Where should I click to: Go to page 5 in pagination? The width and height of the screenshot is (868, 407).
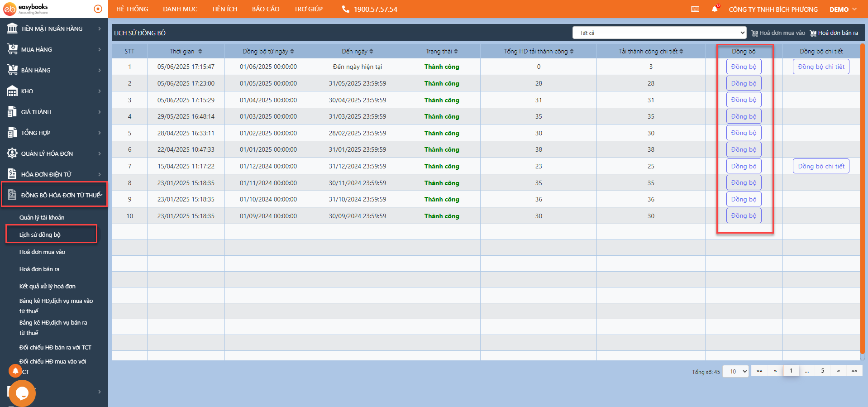822,370
